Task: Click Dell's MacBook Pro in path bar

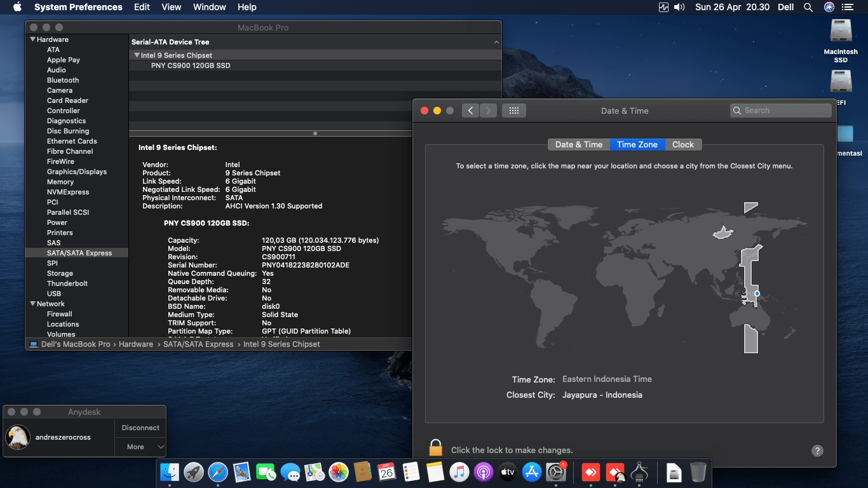Action: tap(70, 344)
